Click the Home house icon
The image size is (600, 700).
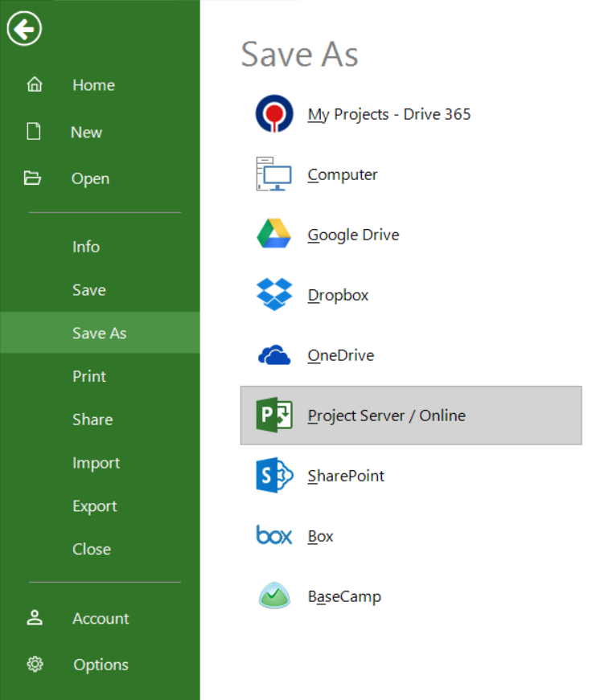pos(34,84)
